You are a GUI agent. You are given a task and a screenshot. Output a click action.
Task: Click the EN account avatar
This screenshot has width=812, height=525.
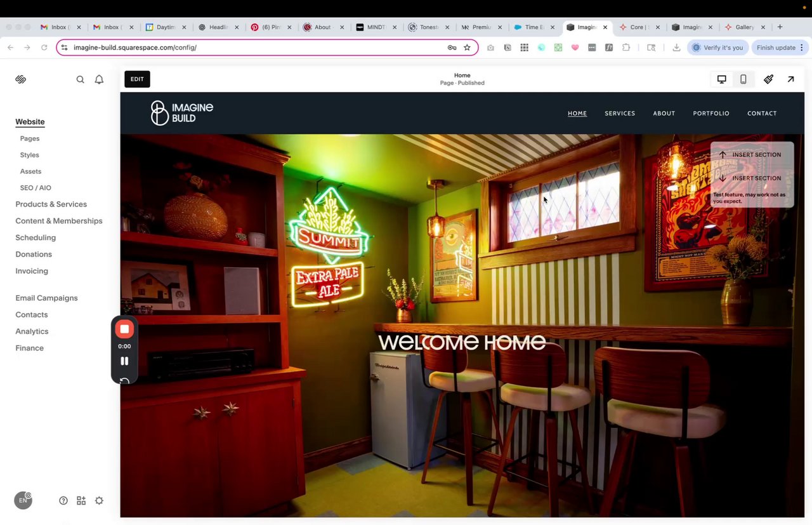click(x=23, y=500)
